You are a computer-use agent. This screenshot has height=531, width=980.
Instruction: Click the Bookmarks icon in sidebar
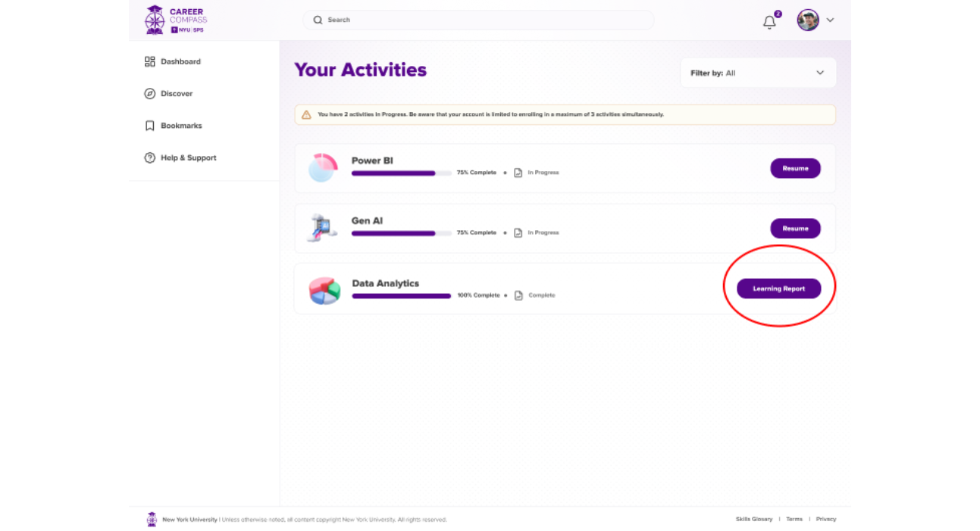pos(150,126)
